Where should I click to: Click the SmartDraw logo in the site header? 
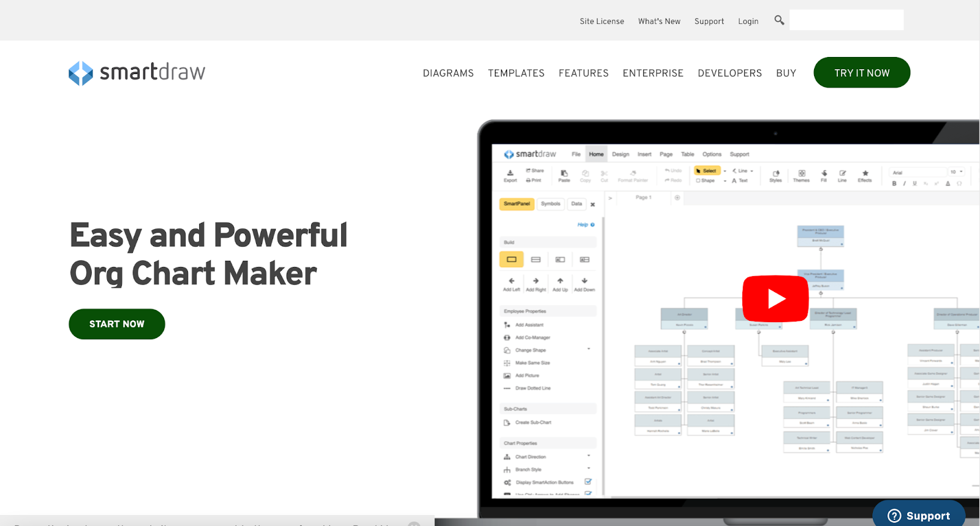click(x=137, y=73)
